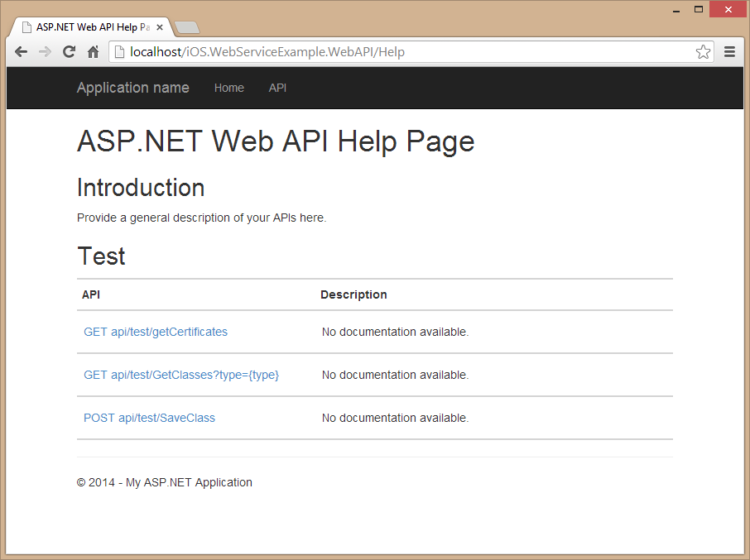Open POST api/test/SaveClass link
The image size is (750, 560).
pyautogui.click(x=149, y=418)
